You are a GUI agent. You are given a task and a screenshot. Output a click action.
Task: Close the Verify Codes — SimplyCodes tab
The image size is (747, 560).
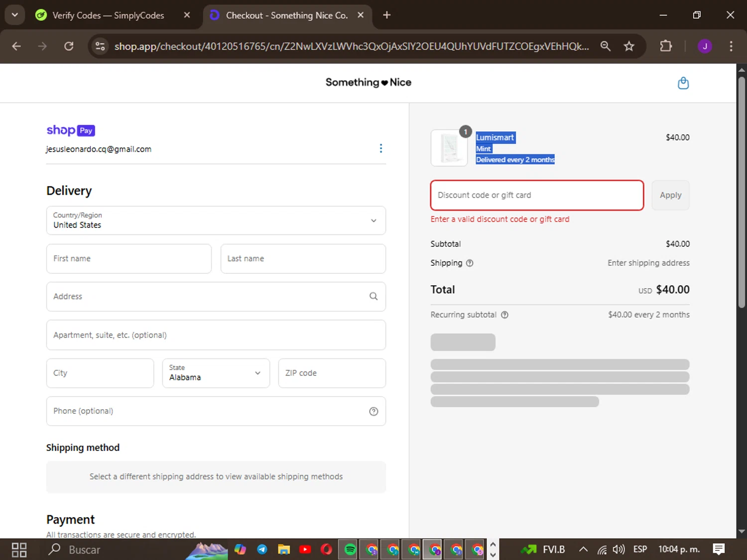pos(187,15)
